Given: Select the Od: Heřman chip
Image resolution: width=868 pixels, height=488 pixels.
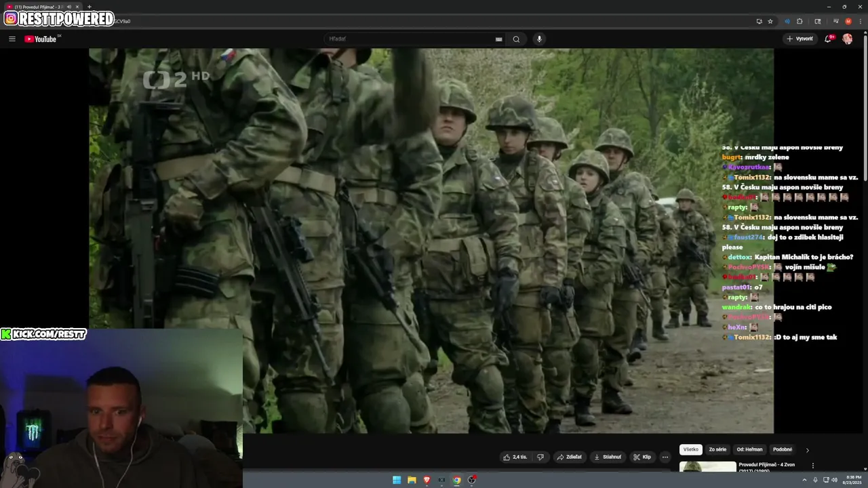Looking at the screenshot, I should (750, 449).
